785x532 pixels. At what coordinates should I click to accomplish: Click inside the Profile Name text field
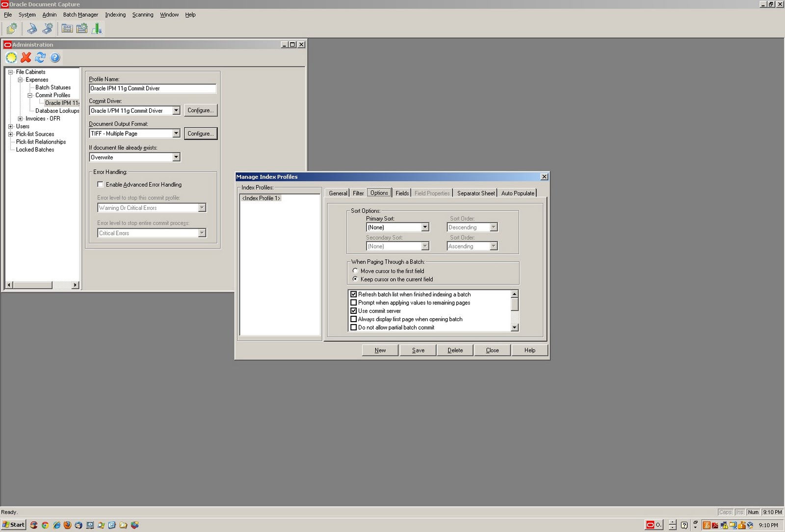152,88
